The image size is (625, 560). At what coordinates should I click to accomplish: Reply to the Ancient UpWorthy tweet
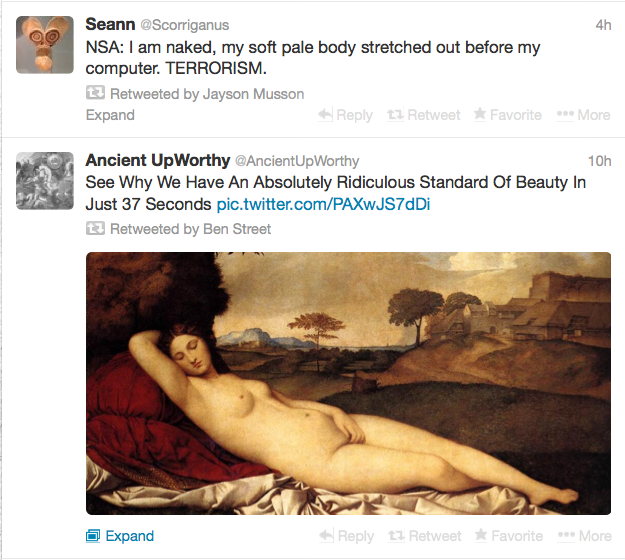point(345,536)
